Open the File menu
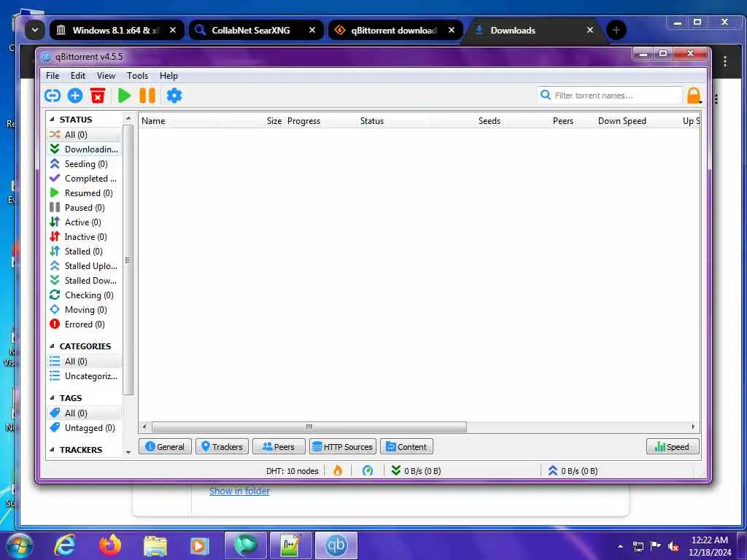The width and height of the screenshot is (747, 560). pos(53,76)
